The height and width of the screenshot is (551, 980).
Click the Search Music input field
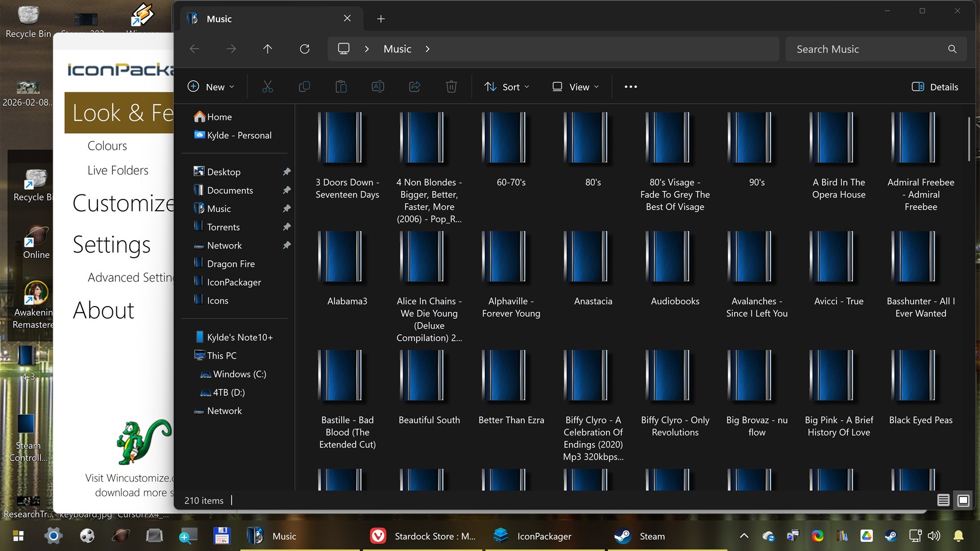click(868, 49)
